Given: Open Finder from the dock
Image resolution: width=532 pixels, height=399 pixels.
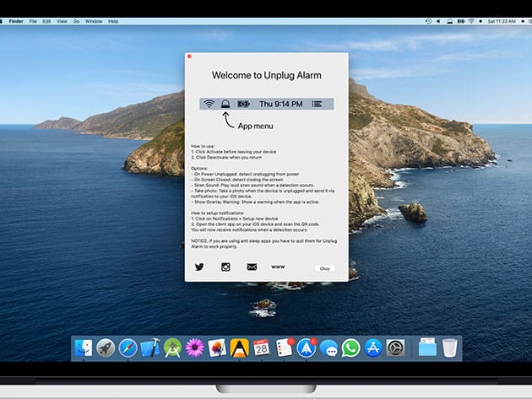Looking at the screenshot, I should [x=84, y=348].
